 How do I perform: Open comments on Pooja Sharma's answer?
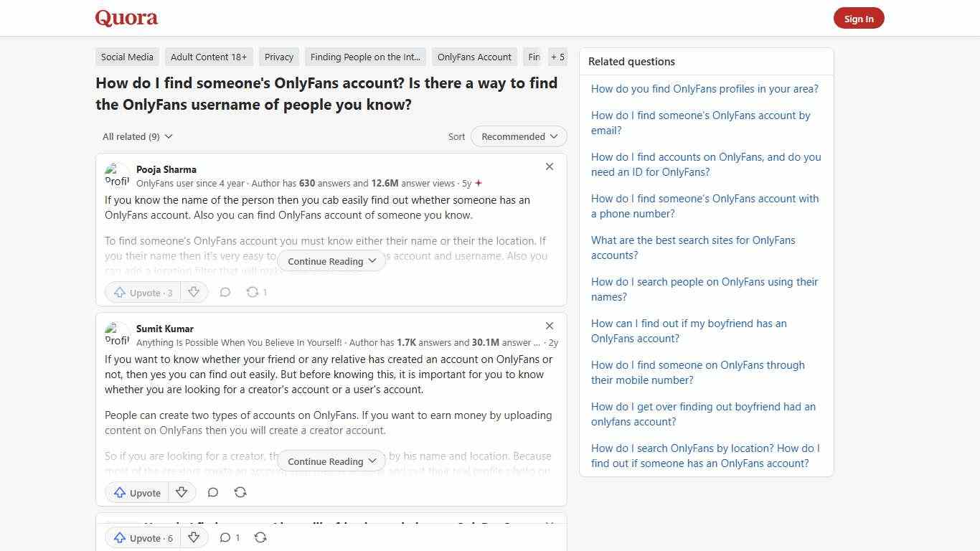point(225,292)
